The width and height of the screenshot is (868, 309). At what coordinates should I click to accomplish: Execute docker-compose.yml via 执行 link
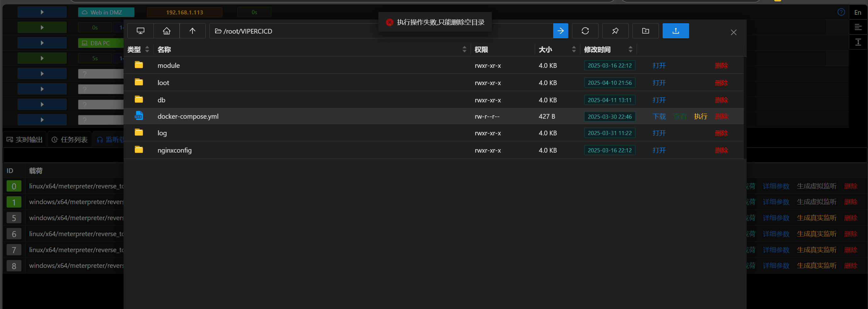(x=701, y=117)
